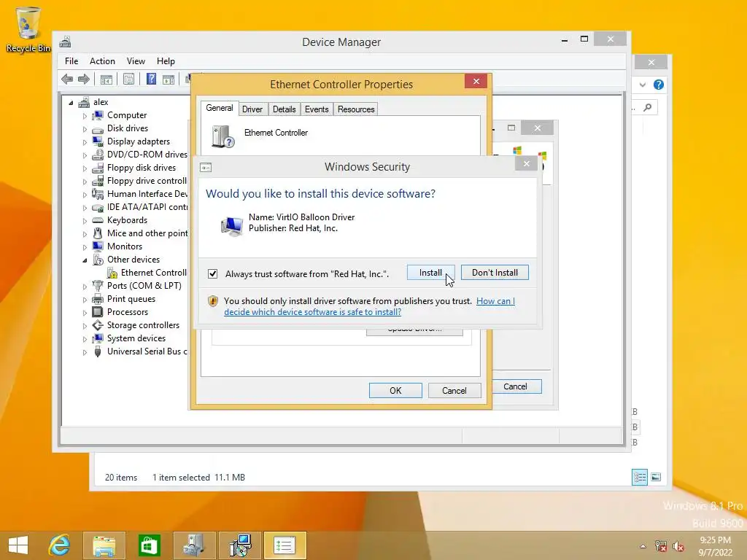
Task: Click the Forward arrow in Device Manager toolbar
Action: (x=84, y=79)
